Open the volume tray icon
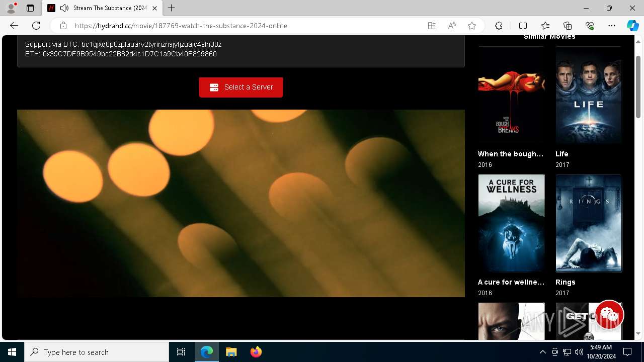The height and width of the screenshot is (362, 644). point(579,352)
